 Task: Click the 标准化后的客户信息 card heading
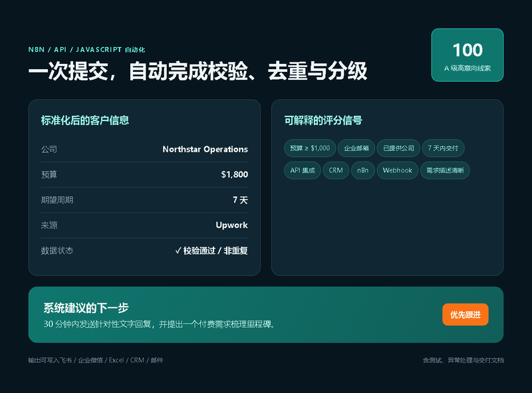85,120
